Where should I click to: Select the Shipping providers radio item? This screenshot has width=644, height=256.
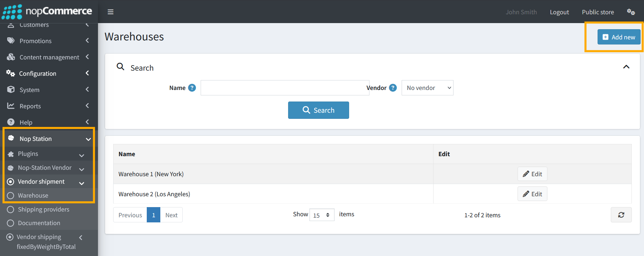(11, 209)
